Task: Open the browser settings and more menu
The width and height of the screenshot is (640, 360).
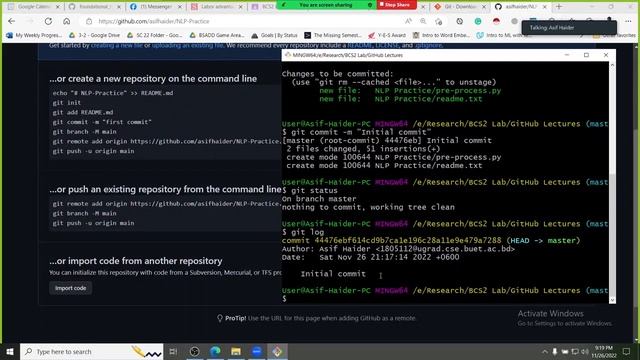Action: tap(628, 21)
